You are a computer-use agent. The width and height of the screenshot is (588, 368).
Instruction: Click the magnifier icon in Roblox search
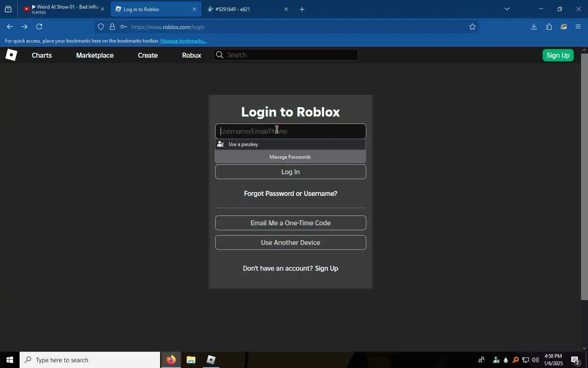coord(220,55)
